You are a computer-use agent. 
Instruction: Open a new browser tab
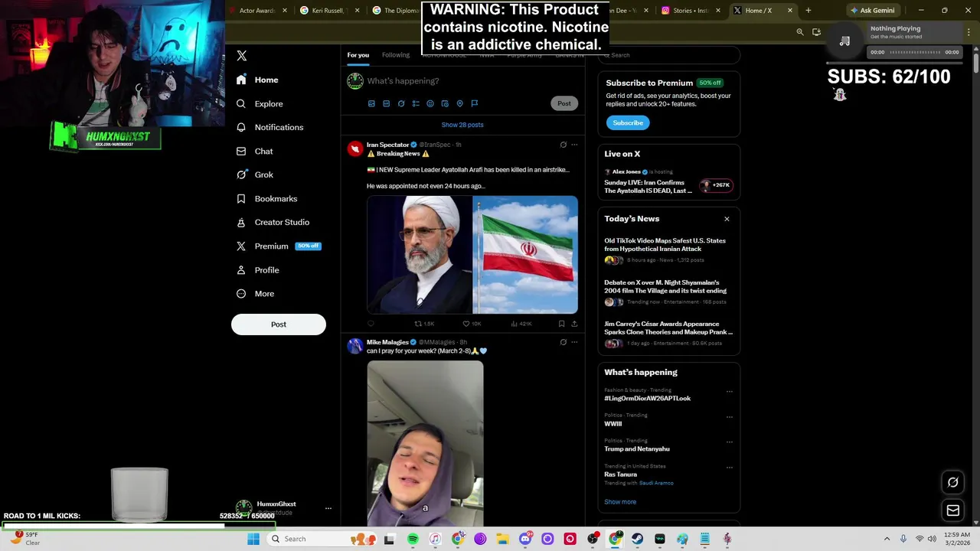[x=808, y=11]
